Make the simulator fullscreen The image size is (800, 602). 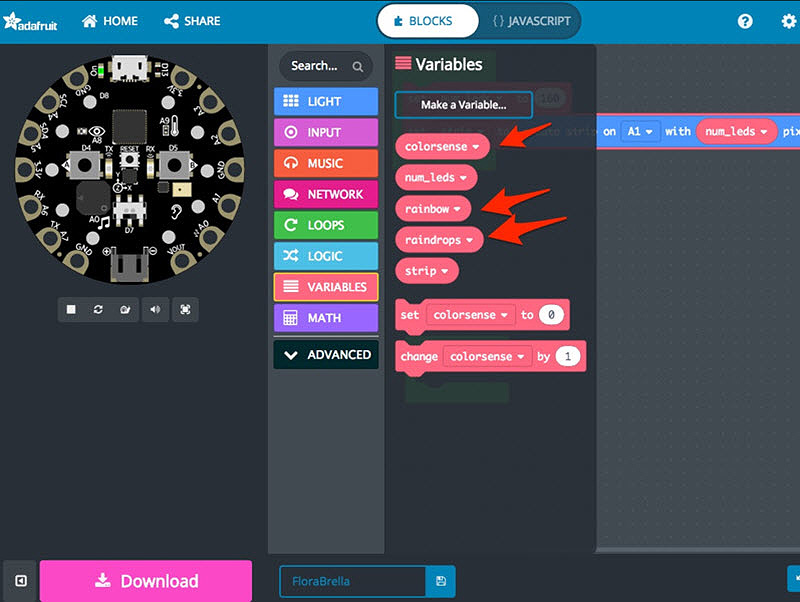tap(184, 310)
